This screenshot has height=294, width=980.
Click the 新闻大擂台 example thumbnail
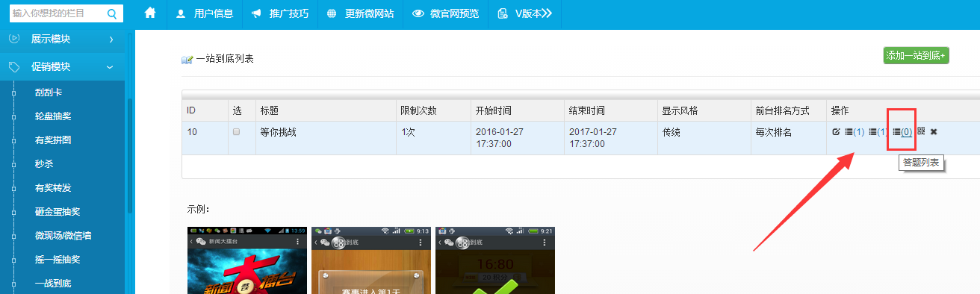[x=247, y=260]
